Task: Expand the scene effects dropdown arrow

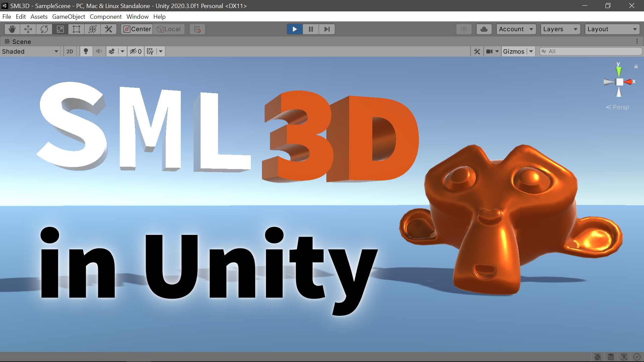Action: 122,51
